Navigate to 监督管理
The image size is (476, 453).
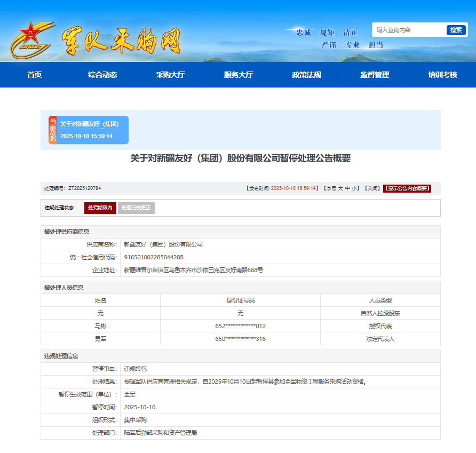(375, 75)
